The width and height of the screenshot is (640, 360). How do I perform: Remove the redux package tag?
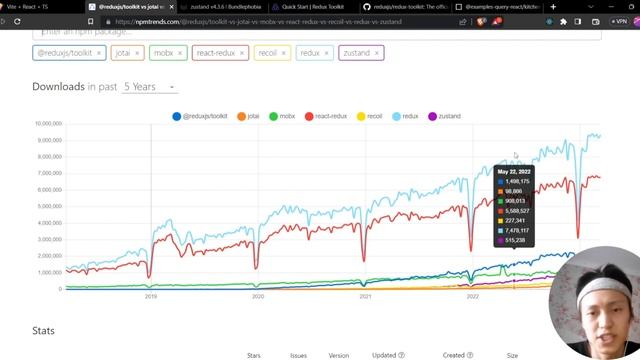326,53
